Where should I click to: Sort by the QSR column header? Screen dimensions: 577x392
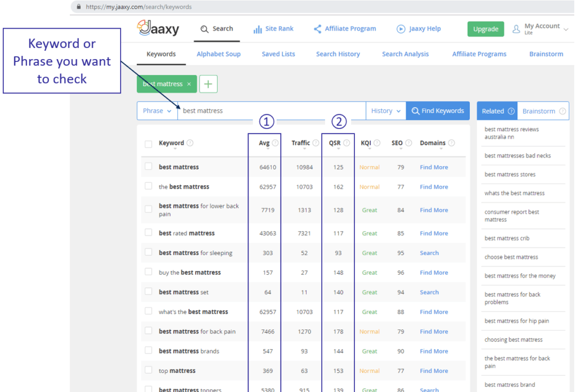pos(335,143)
